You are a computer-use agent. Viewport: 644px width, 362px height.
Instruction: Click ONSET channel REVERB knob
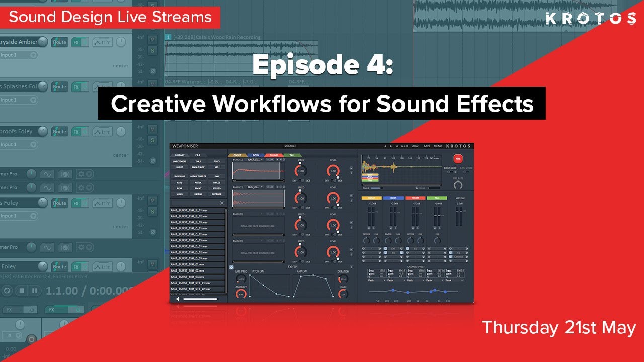pos(366,240)
